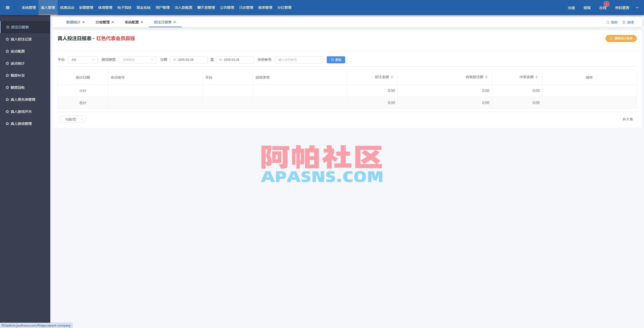Click the hamburger menu icon top left
This screenshot has width=644, height=328.
pos(8,7)
